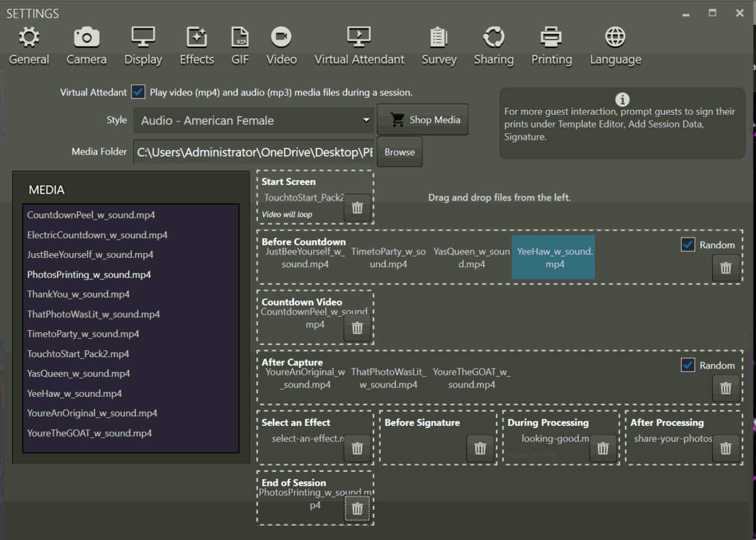Image resolution: width=756 pixels, height=540 pixels.
Task: Click CountdownPeel file in Countdown Video slot
Action: coord(315,319)
